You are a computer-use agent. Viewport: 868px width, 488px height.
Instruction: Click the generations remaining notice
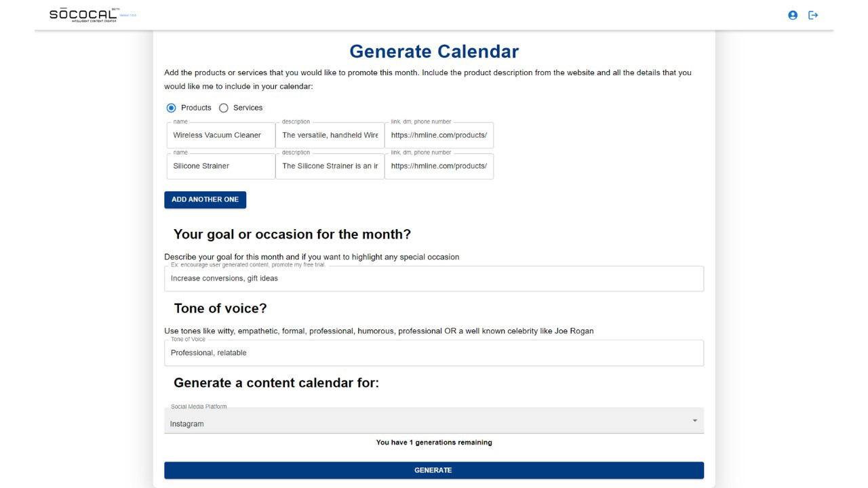coord(434,443)
